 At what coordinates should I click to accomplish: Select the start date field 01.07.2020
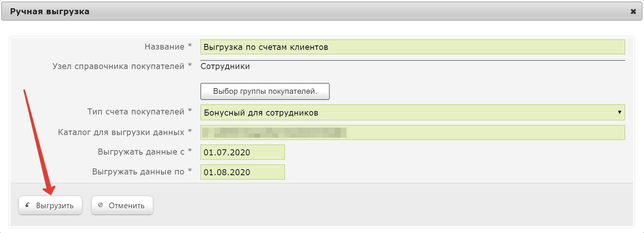coord(242,152)
